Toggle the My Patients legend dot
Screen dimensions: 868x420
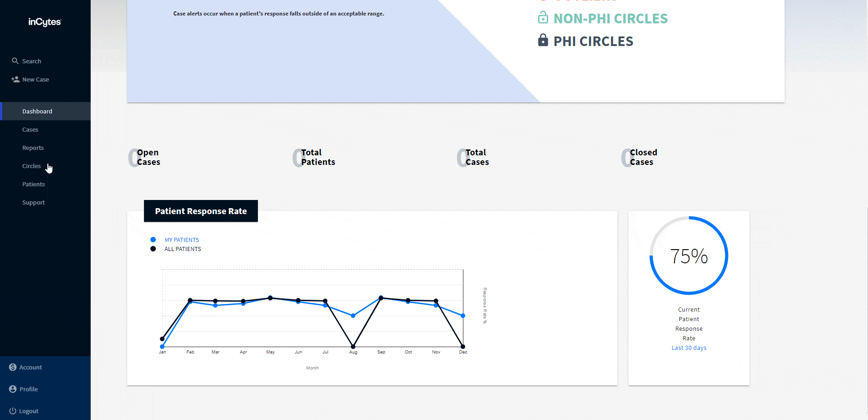153,240
